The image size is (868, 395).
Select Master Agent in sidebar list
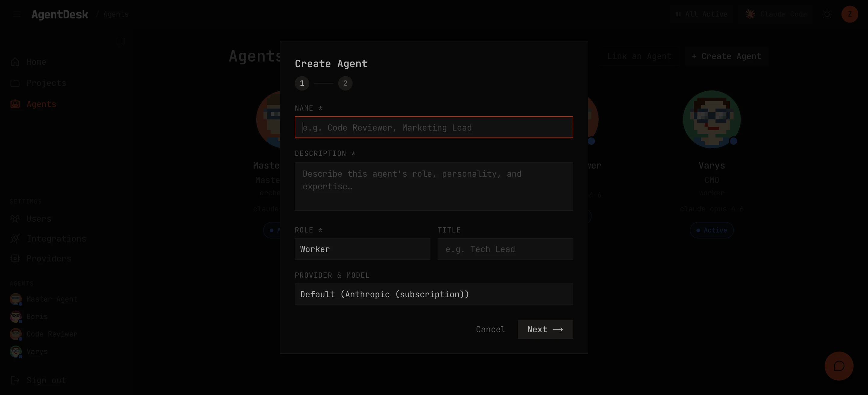click(52, 299)
